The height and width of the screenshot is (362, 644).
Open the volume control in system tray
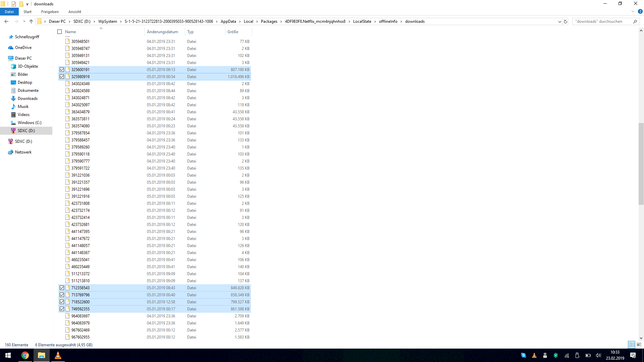click(599, 355)
